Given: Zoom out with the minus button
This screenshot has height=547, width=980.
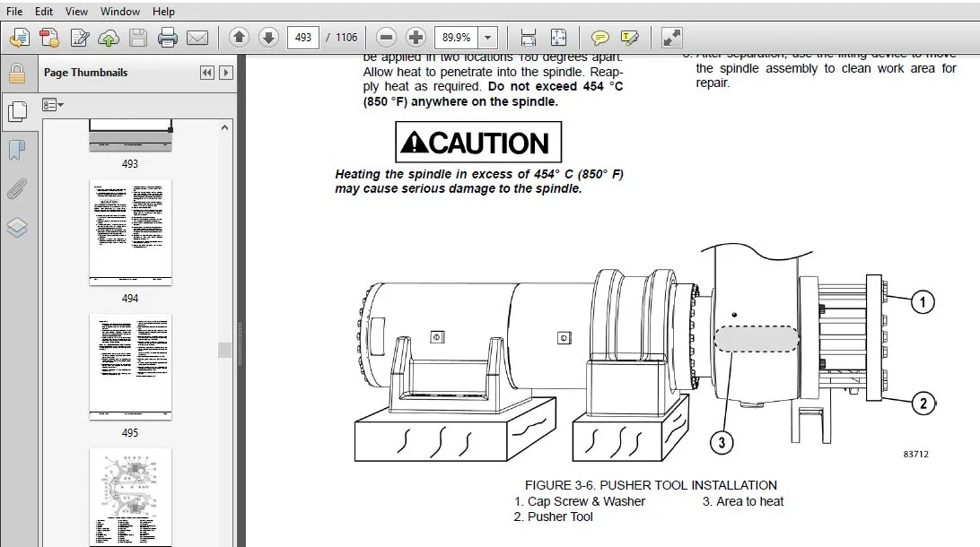Looking at the screenshot, I should [x=387, y=38].
